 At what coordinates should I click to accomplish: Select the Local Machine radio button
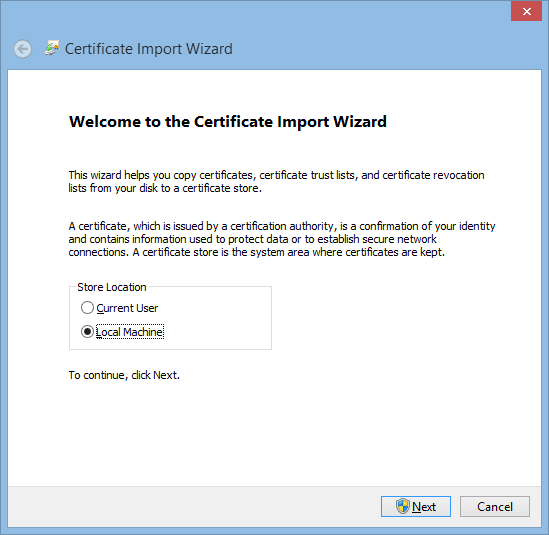[87, 332]
